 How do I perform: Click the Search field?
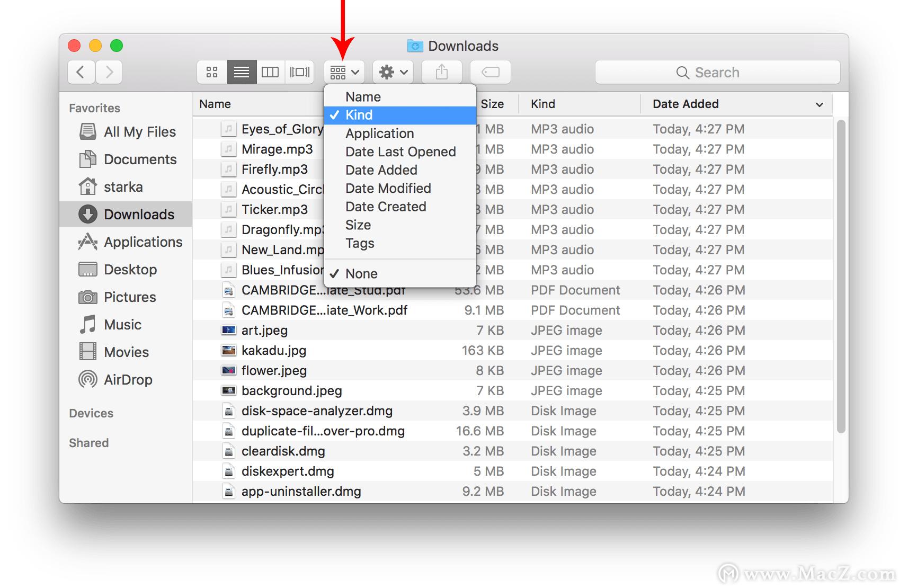click(x=717, y=72)
